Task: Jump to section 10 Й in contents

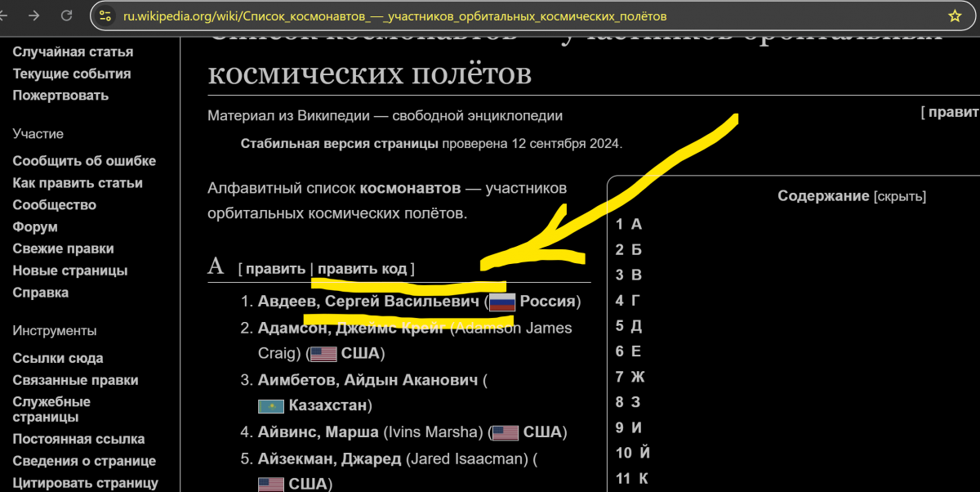Action: 633,453
